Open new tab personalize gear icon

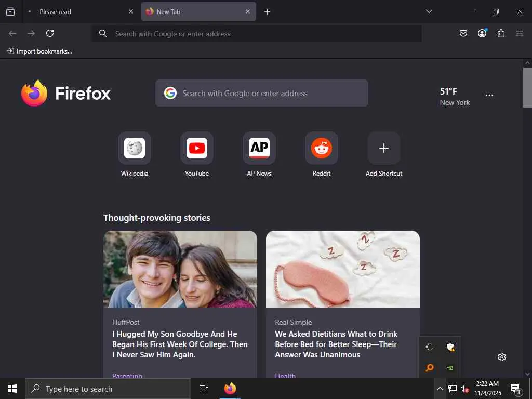tap(502, 357)
